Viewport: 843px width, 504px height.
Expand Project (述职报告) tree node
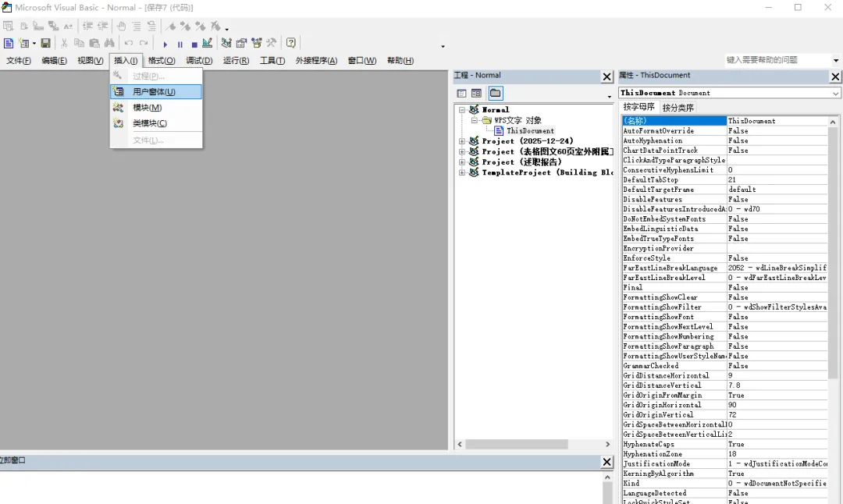click(462, 162)
